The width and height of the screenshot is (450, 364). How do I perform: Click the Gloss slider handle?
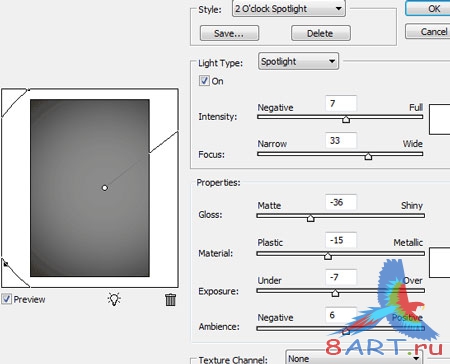click(x=310, y=218)
